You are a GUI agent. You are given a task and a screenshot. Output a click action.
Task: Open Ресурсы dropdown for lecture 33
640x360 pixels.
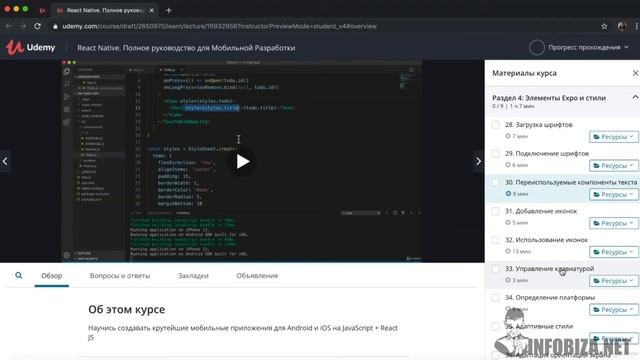pos(613,281)
